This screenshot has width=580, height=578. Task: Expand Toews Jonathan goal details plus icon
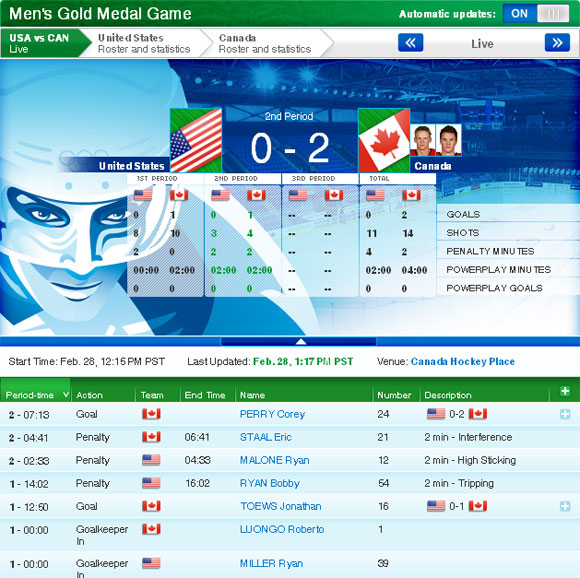(565, 506)
